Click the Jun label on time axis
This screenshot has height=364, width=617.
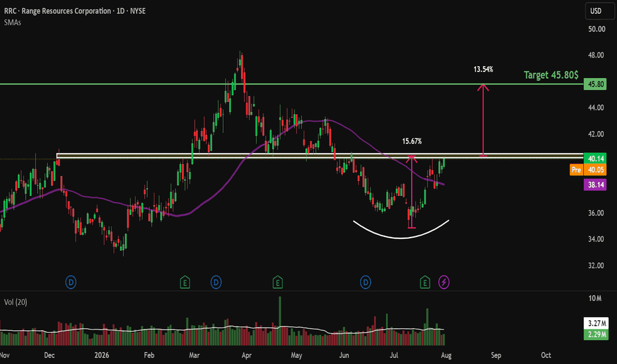pyautogui.click(x=344, y=355)
